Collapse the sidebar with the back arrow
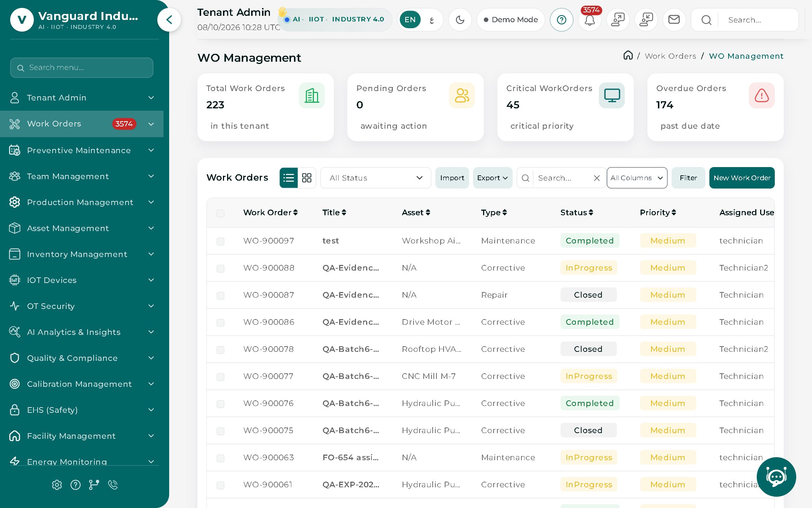 169,20
